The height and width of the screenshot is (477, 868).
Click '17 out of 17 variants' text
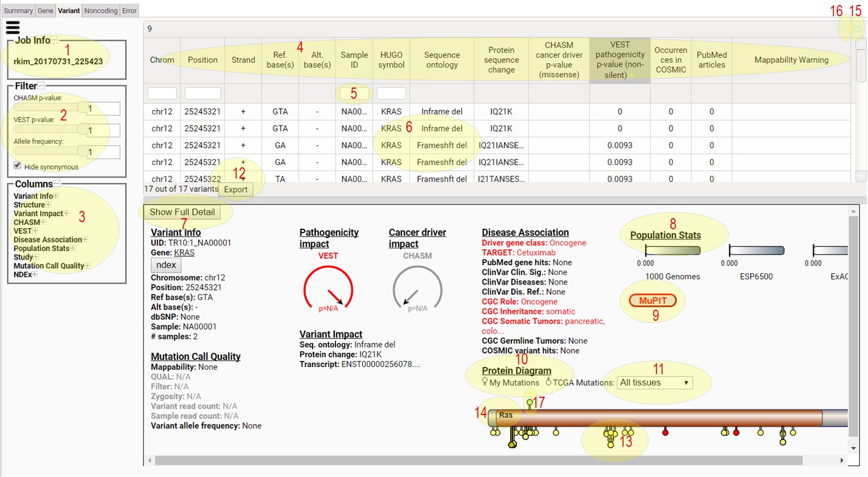click(x=181, y=189)
